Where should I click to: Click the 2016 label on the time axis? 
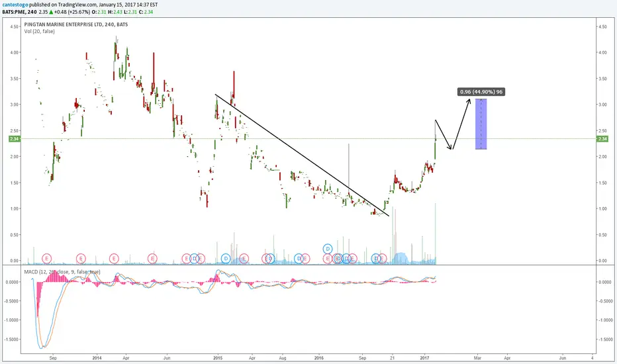point(319,358)
